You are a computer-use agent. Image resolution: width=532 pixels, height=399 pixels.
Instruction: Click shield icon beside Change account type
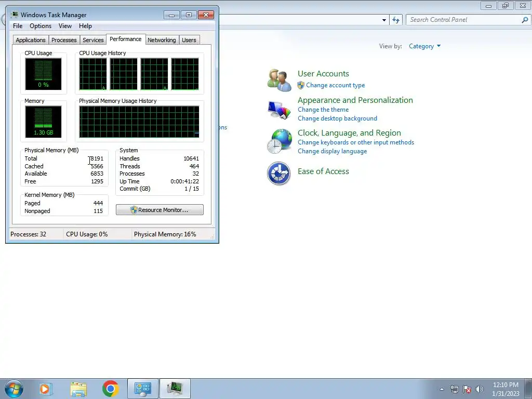coord(301,85)
